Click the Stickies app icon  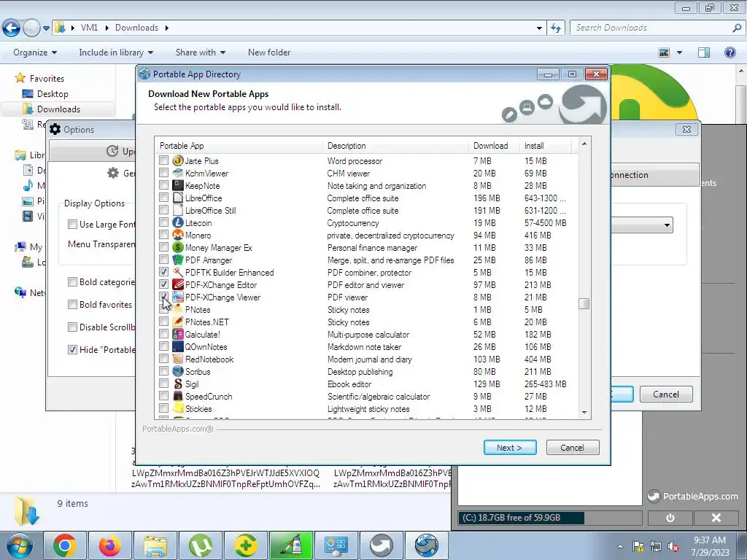[178, 408]
